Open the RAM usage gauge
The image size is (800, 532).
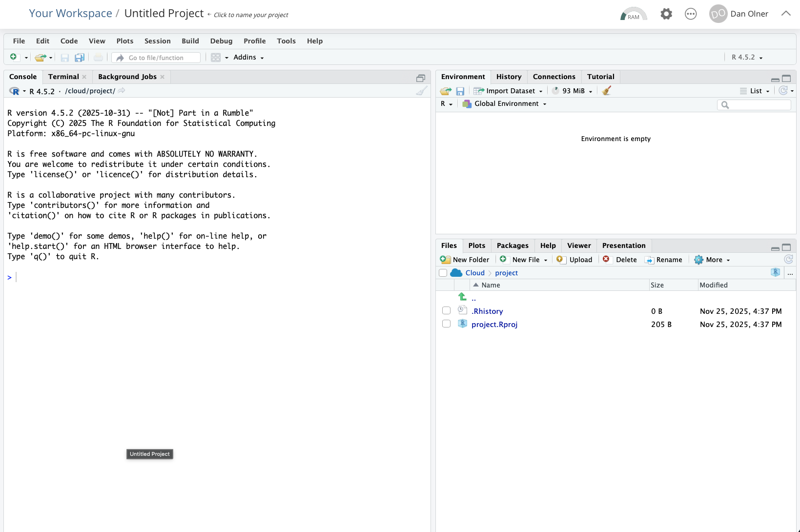[633, 14]
